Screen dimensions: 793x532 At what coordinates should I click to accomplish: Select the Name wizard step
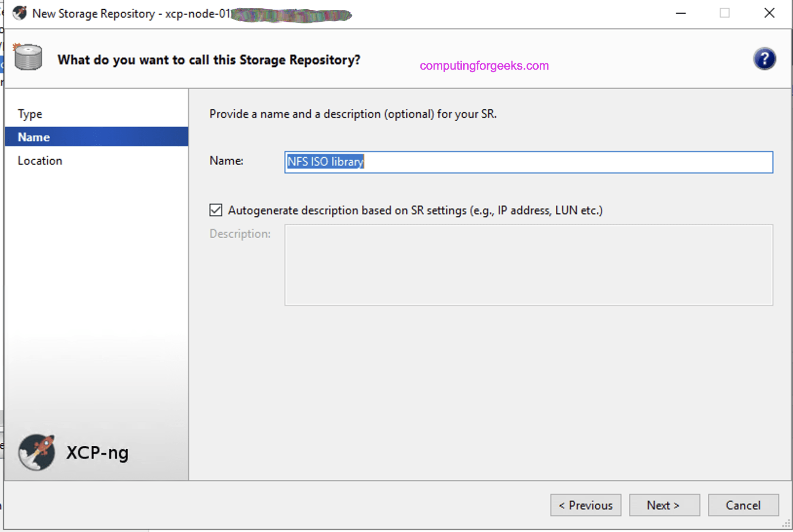coord(34,137)
